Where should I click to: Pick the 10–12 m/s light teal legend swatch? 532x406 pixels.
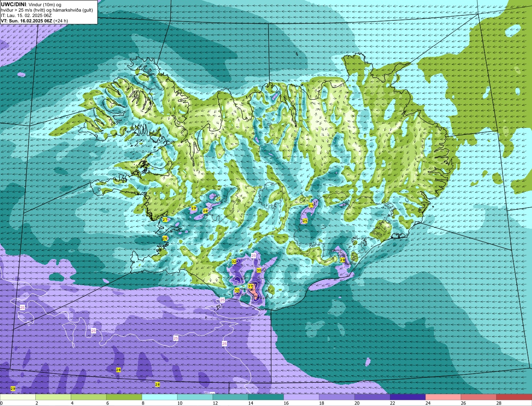point(195,397)
